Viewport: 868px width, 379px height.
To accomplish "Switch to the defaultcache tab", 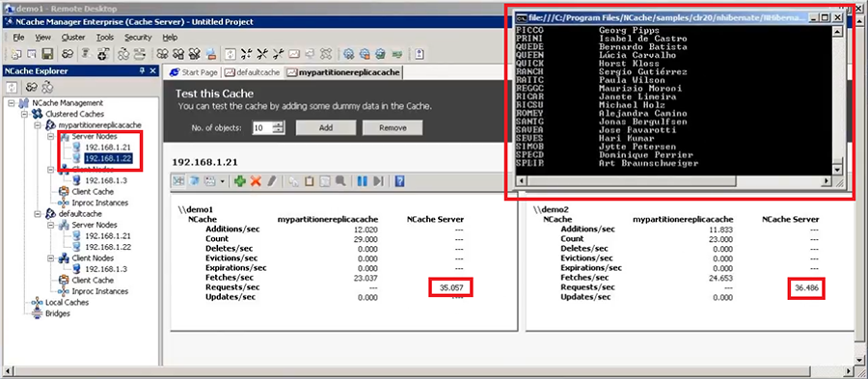I will click(x=252, y=72).
